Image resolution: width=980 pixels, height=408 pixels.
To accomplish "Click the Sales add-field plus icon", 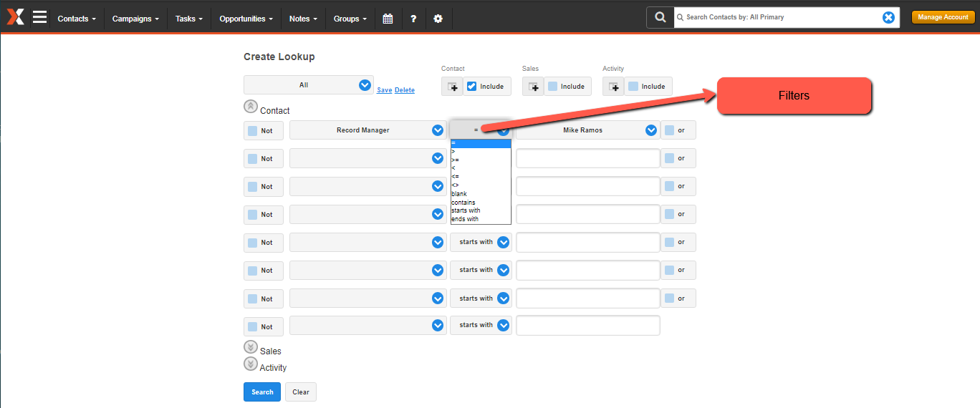I will coord(532,87).
